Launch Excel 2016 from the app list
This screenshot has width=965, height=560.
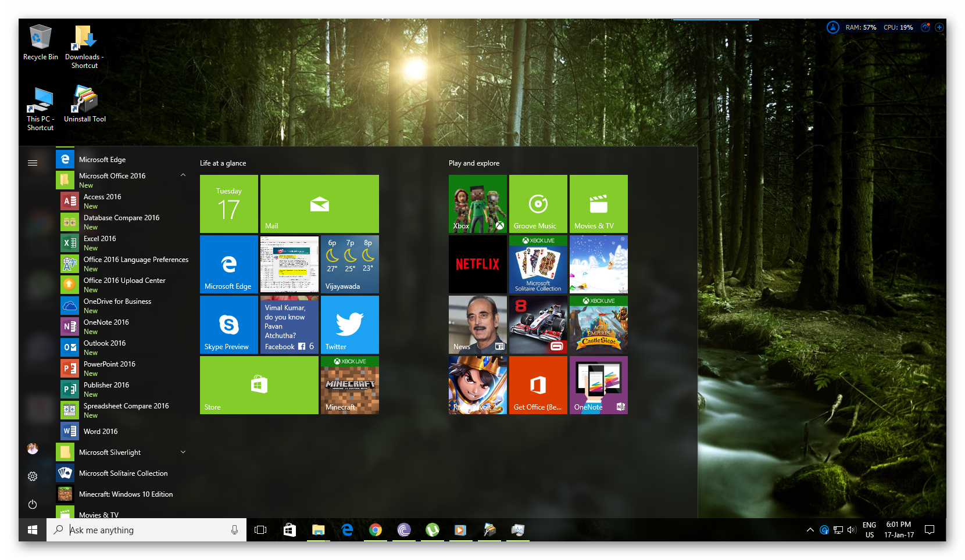pyautogui.click(x=126, y=243)
